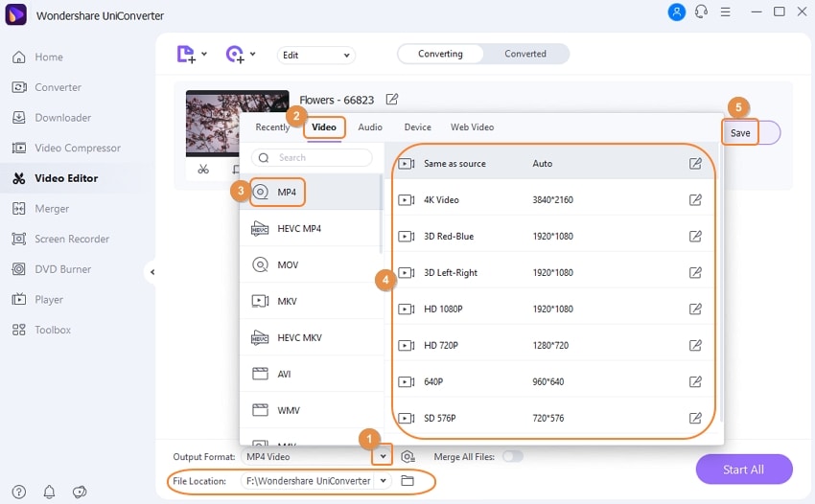Open the user account profile icon
815x504 pixels.
pyautogui.click(x=676, y=11)
